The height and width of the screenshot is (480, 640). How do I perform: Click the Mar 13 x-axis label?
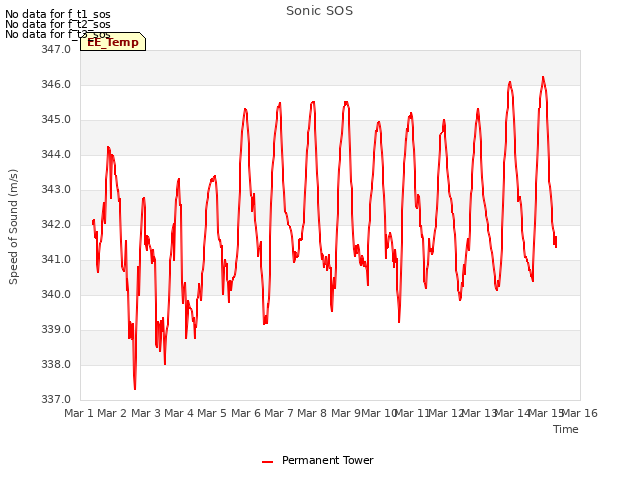click(x=479, y=413)
